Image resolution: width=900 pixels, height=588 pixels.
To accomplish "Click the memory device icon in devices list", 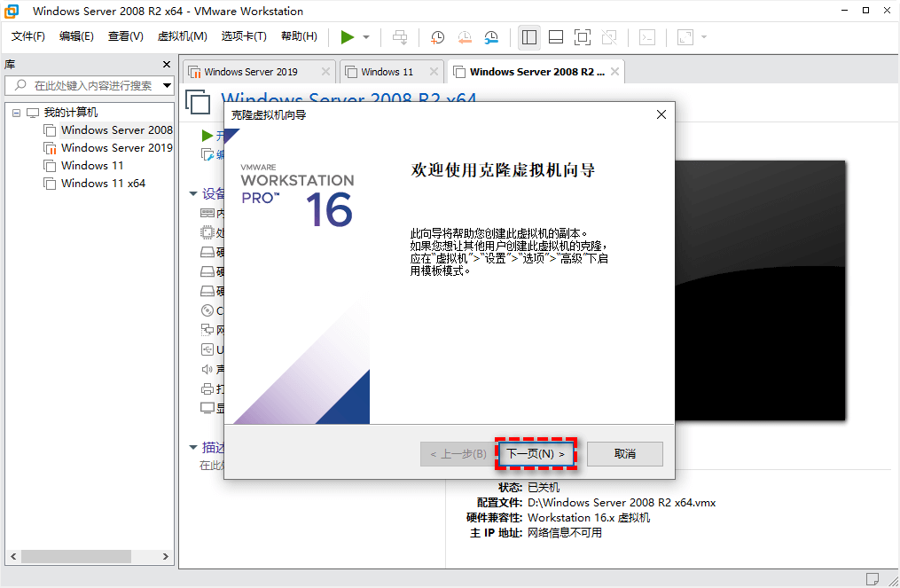I will [x=207, y=214].
